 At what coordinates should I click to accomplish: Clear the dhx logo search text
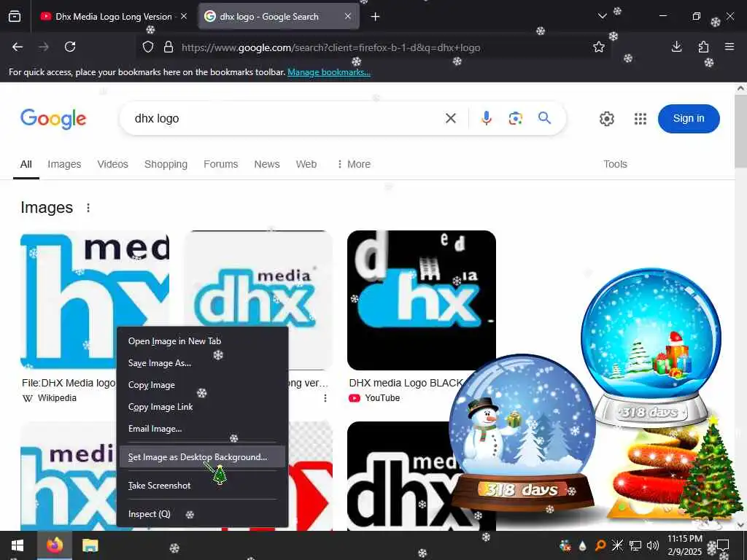451,118
